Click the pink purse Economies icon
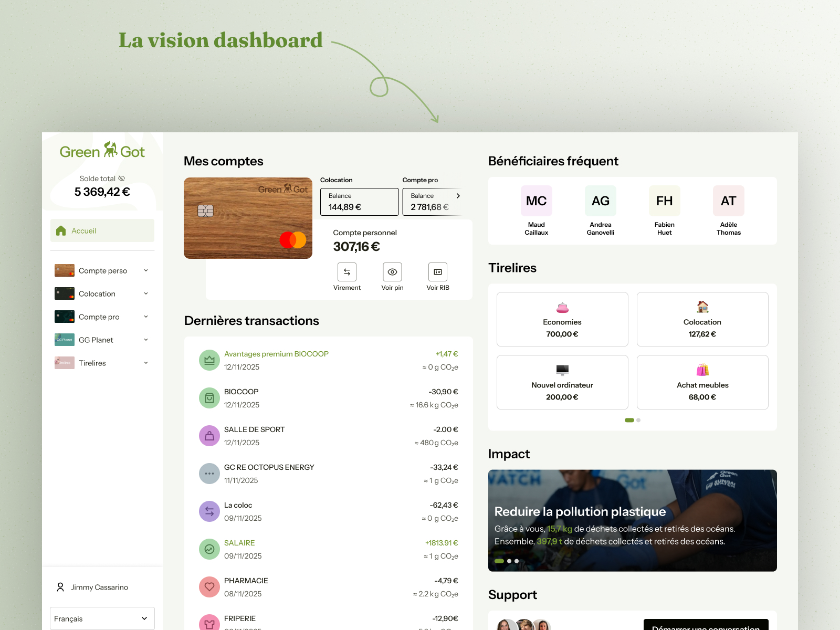Image resolution: width=840 pixels, height=630 pixels. coord(562,307)
